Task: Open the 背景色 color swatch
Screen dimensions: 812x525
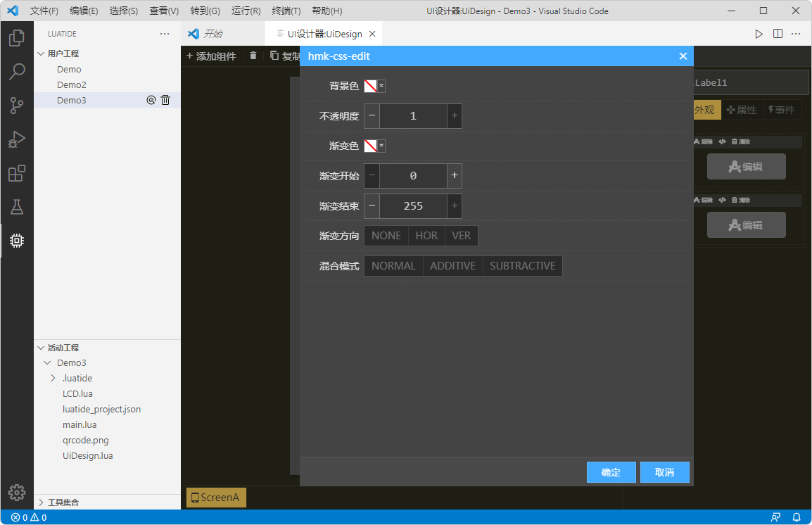Action: [x=371, y=86]
